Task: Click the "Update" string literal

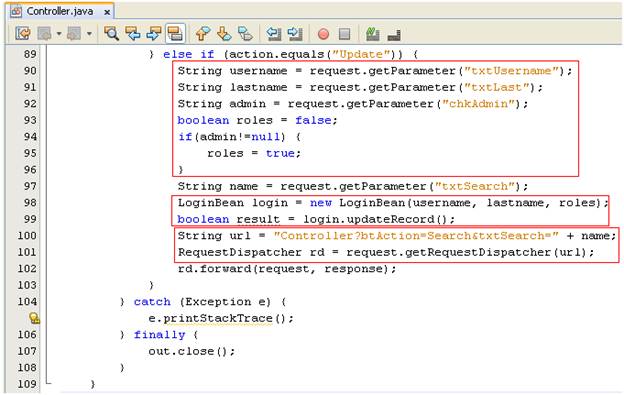Action: click(x=361, y=54)
